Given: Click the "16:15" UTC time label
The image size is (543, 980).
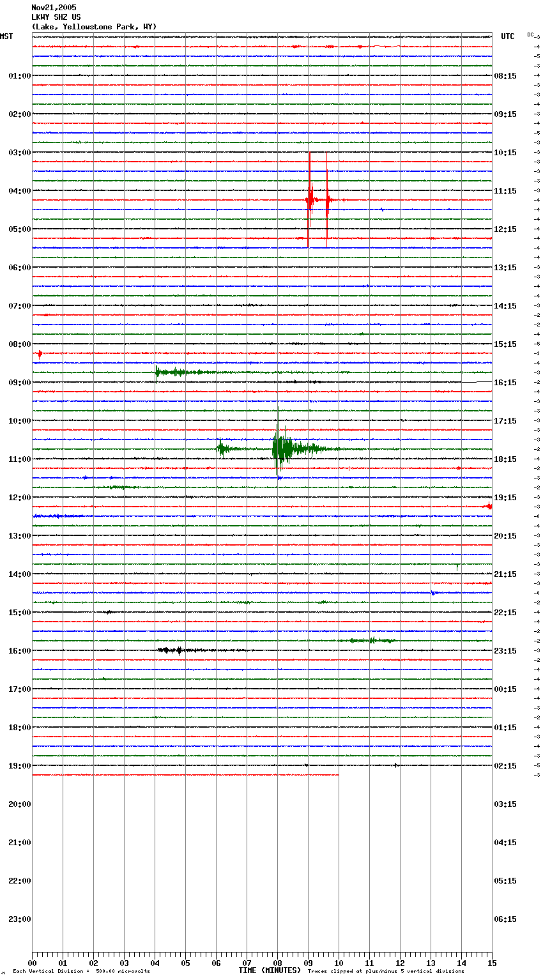Looking at the screenshot, I should pos(505,383).
